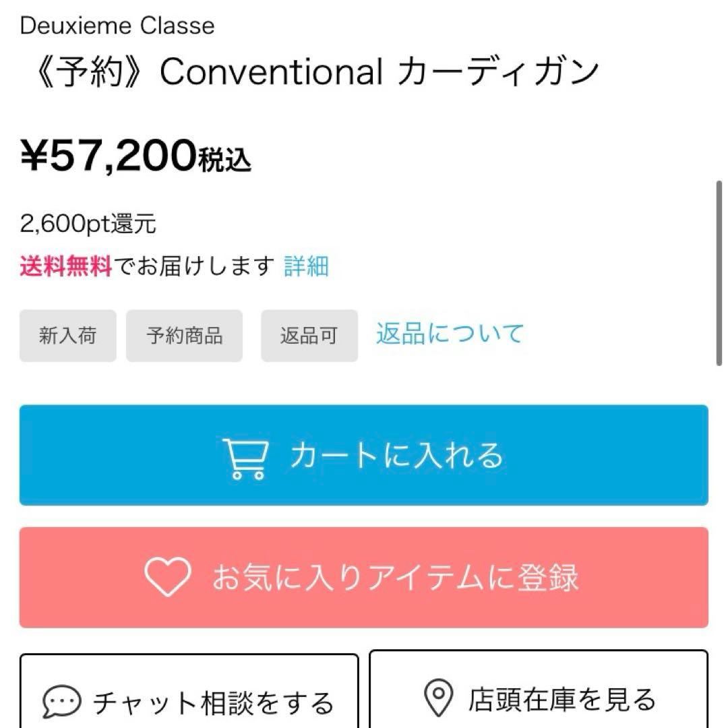Add item with カートに入れる button
This screenshot has height=728, width=728.
pos(398,456)
